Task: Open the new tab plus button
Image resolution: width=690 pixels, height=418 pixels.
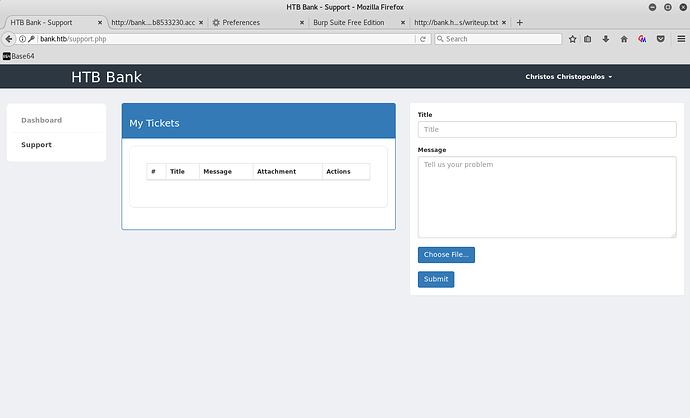Action: [519, 22]
